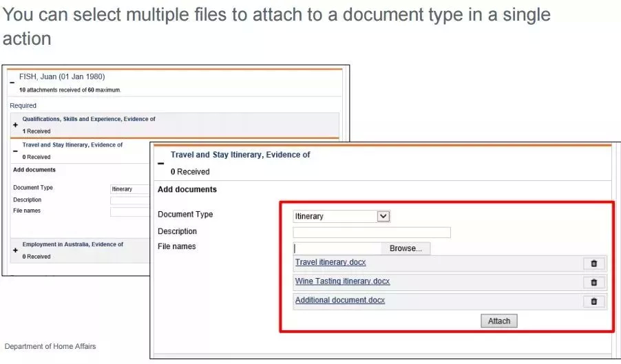Image resolution: width=621 pixels, height=364 pixels.
Task: Open the Wine Tasting itinerary.docx link
Action: 343,281
